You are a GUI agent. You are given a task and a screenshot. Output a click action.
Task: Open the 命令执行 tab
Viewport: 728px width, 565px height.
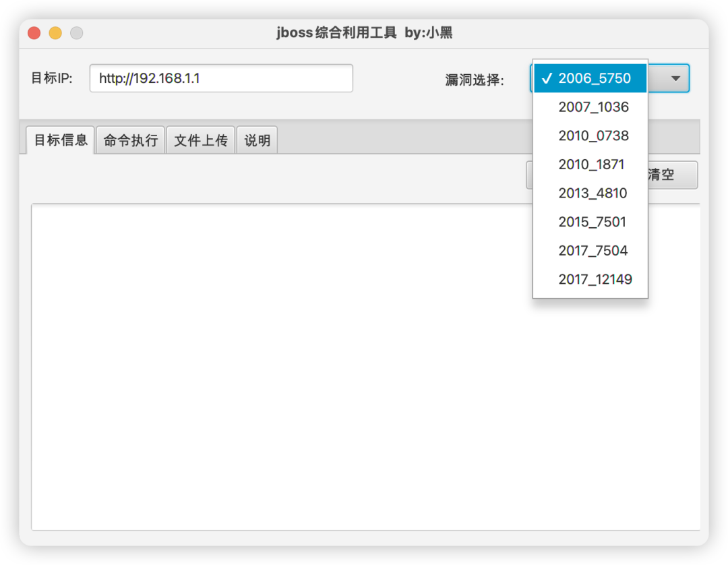(x=131, y=140)
